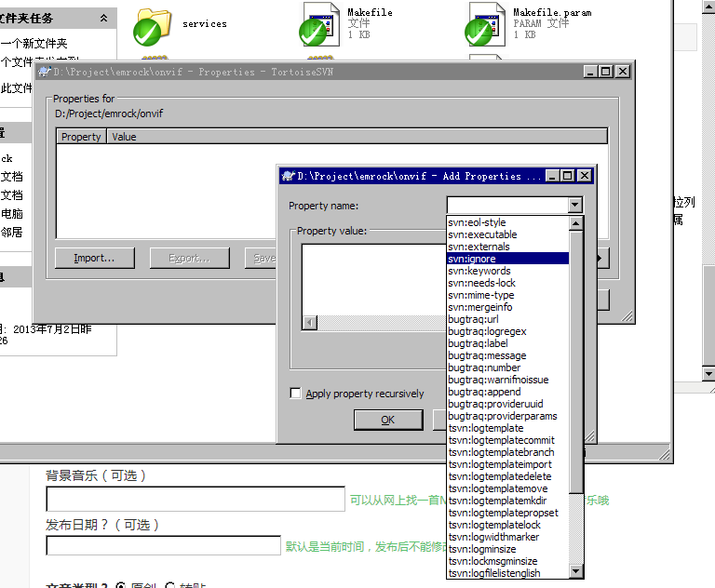Click into the Property value text area
This screenshot has height=588, width=715.
(x=374, y=280)
